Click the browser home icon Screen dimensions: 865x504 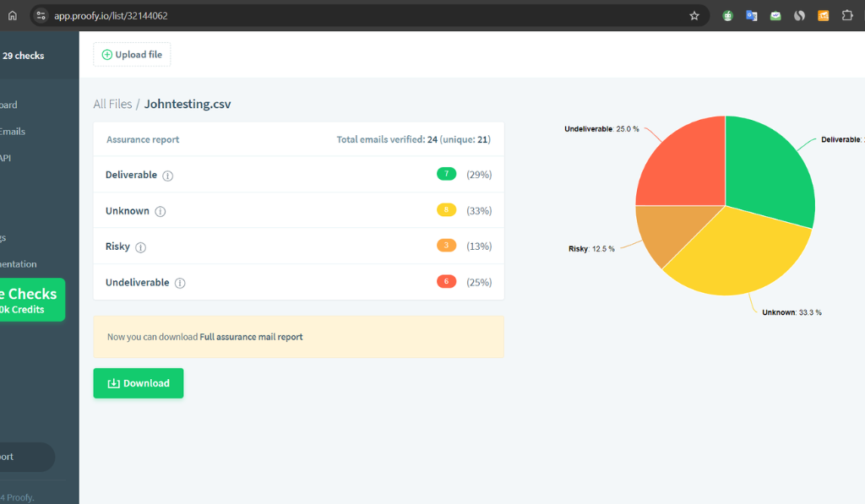pos(12,15)
